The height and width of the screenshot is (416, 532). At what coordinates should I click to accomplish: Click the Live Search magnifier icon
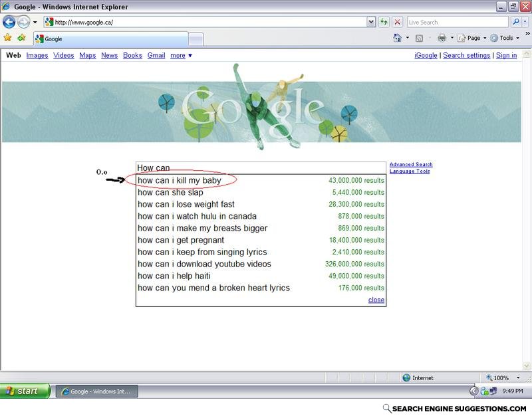tap(516, 22)
